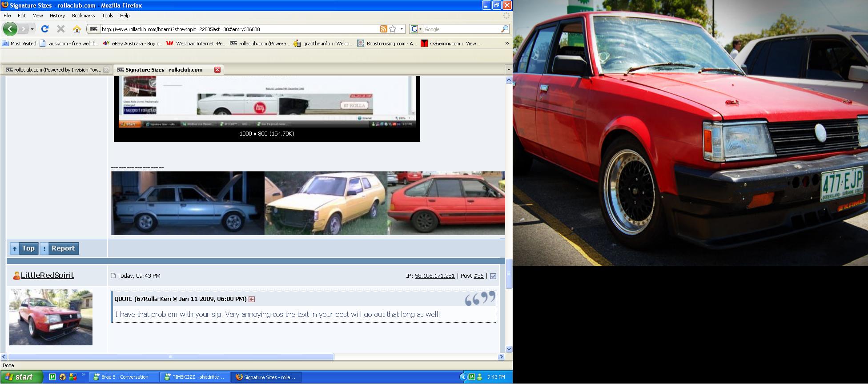Viewport: 868px width, 384px height.
Task: Open the list all tabs dropdown
Action: (508, 70)
